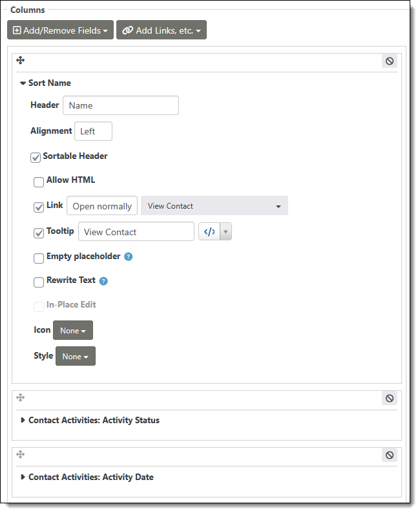Image resolution: width=420 pixels, height=513 pixels.
Task: Click the move handle above Sort Name column
Action: (20, 61)
